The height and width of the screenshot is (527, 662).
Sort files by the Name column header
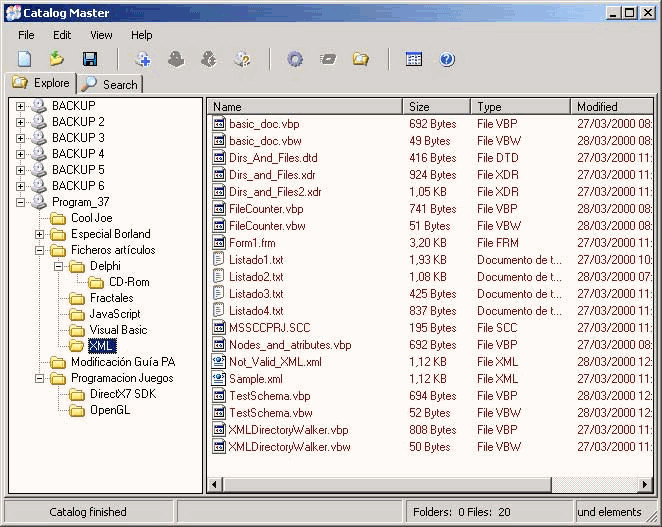pyautogui.click(x=305, y=106)
